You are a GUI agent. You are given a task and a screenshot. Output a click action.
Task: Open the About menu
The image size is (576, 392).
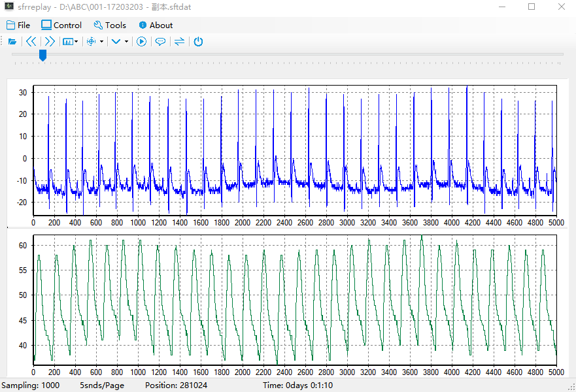coord(156,25)
